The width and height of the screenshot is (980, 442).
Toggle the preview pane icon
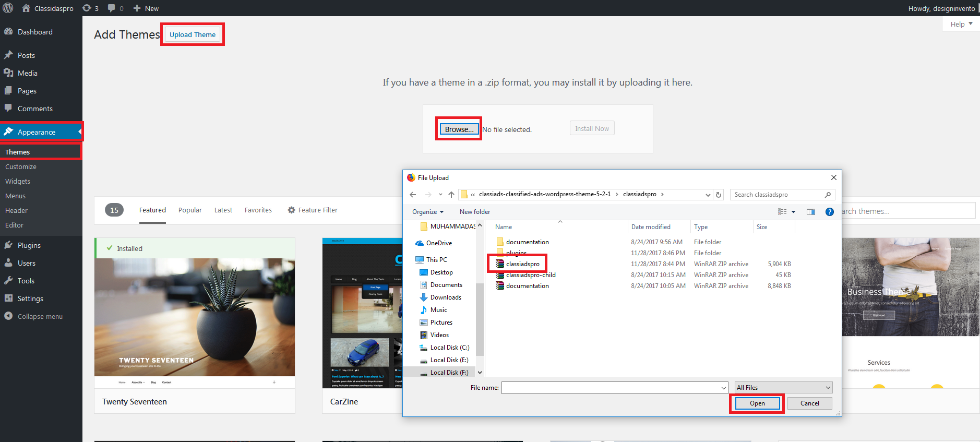811,212
